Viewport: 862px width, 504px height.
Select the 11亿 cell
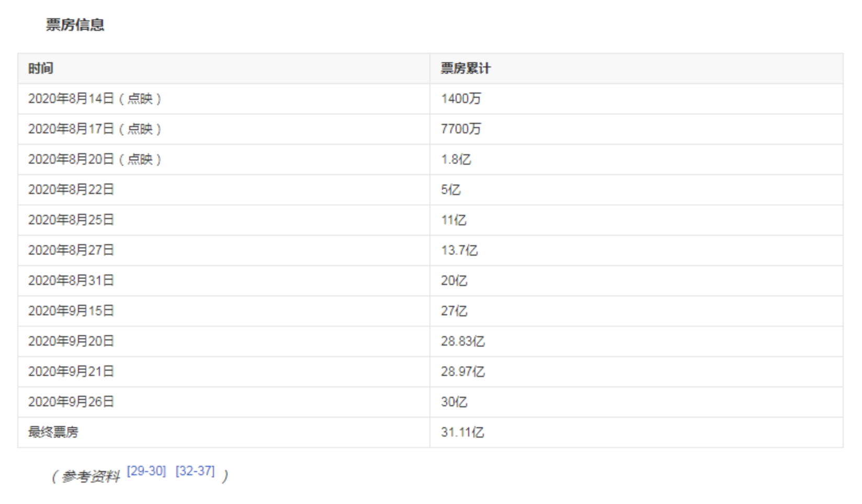(x=637, y=220)
